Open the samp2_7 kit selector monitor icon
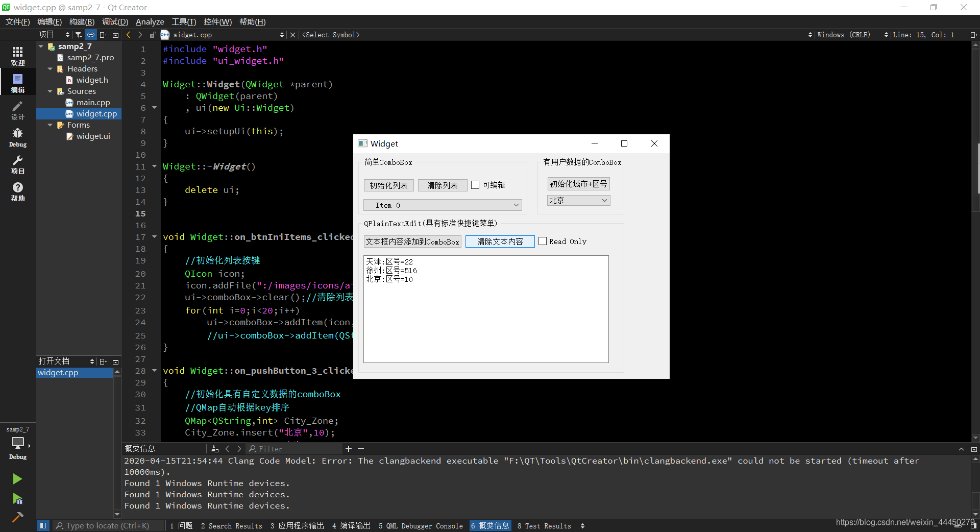 click(18, 443)
